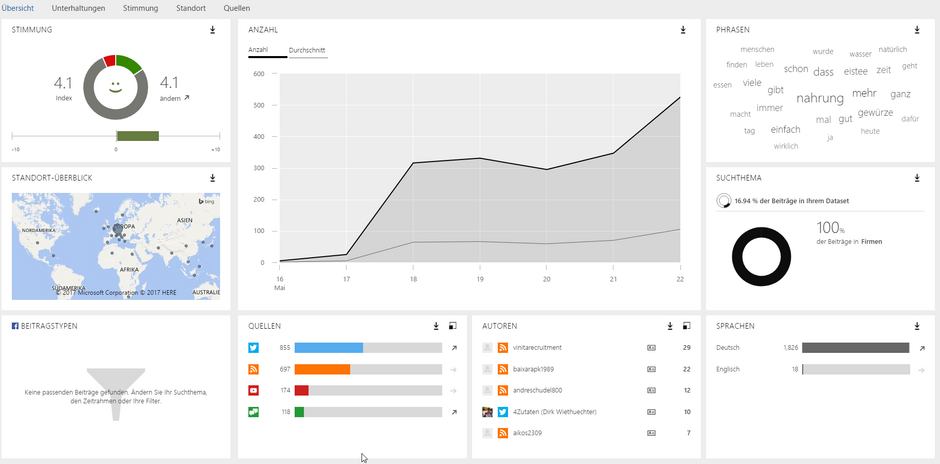Open profile card for 4Zutaten author
The width and height of the screenshot is (940, 464).
point(652,412)
